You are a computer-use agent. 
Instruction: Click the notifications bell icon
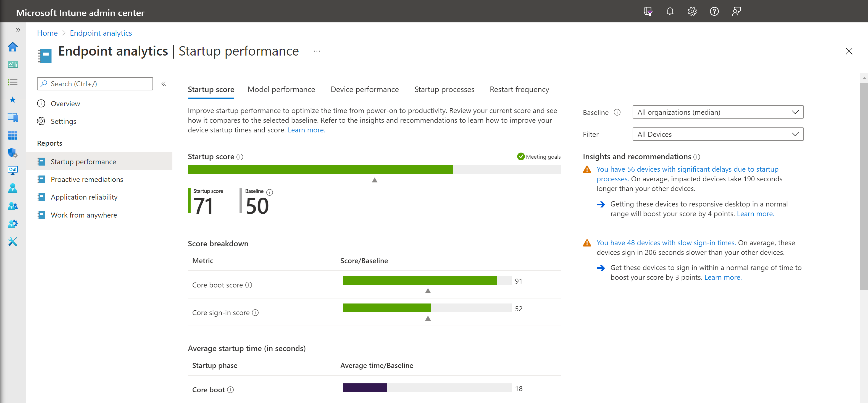(670, 11)
